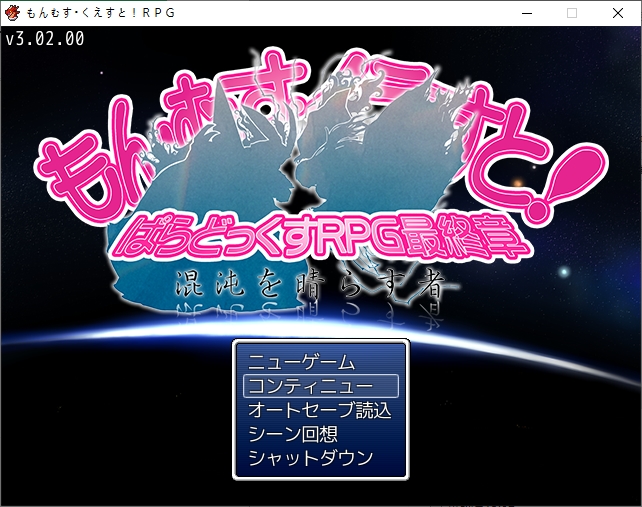Click the window title もんむす・くえすと！RPG
Image resolution: width=642 pixels, height=507 pixels.
101,13
